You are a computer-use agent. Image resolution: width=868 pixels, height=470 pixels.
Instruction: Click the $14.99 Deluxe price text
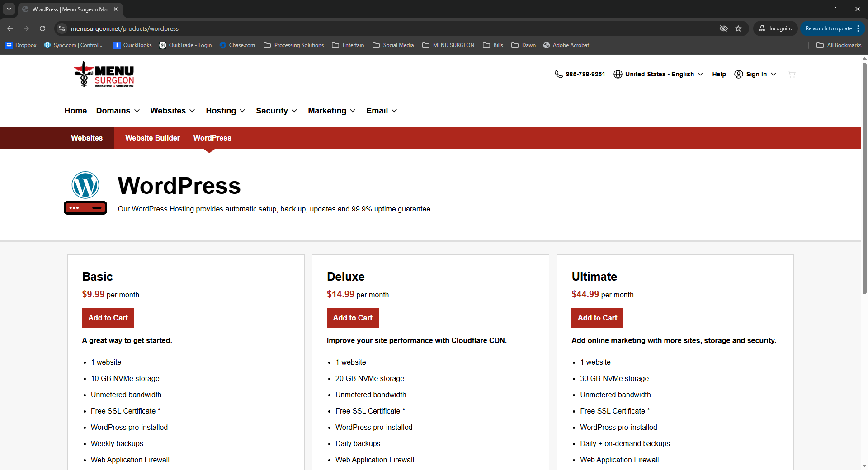[x=340, y=295]
